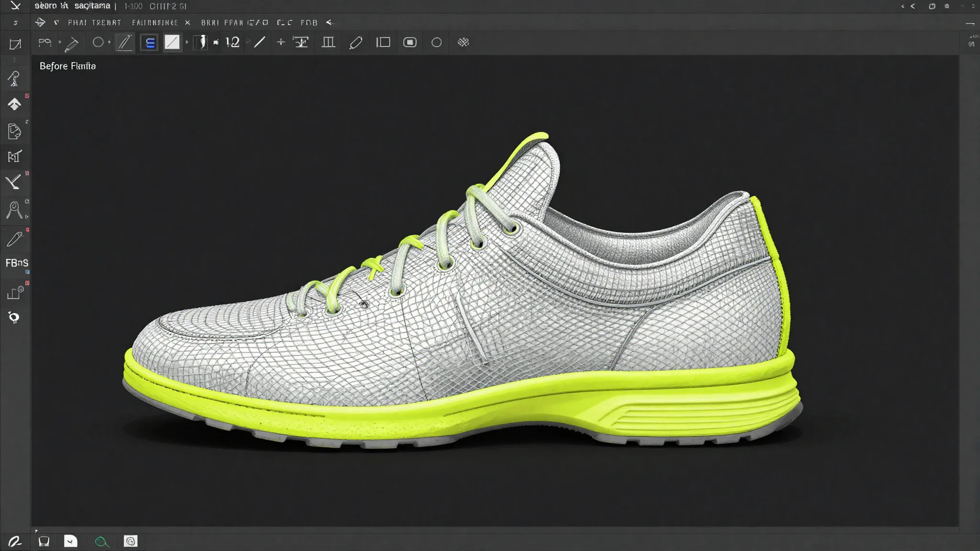Open the 'BRKI FPAN' tab
This screenshot has width=980, height=551.
222,22
